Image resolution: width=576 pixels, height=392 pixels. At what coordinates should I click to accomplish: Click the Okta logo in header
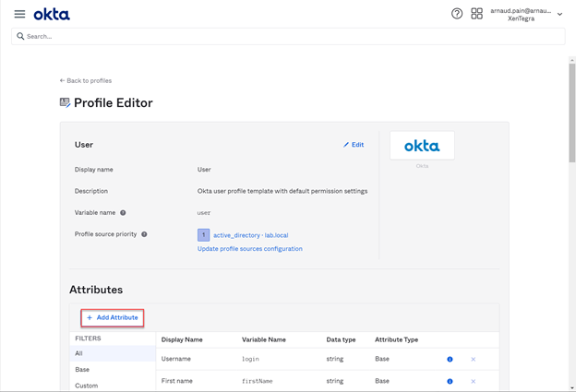[x=52, y=14]
